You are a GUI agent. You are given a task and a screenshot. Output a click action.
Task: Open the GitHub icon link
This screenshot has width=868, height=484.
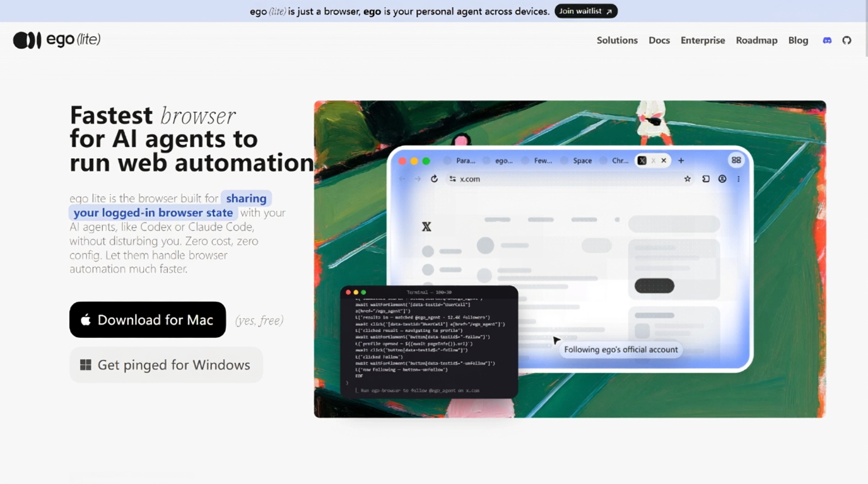[847, 40]
